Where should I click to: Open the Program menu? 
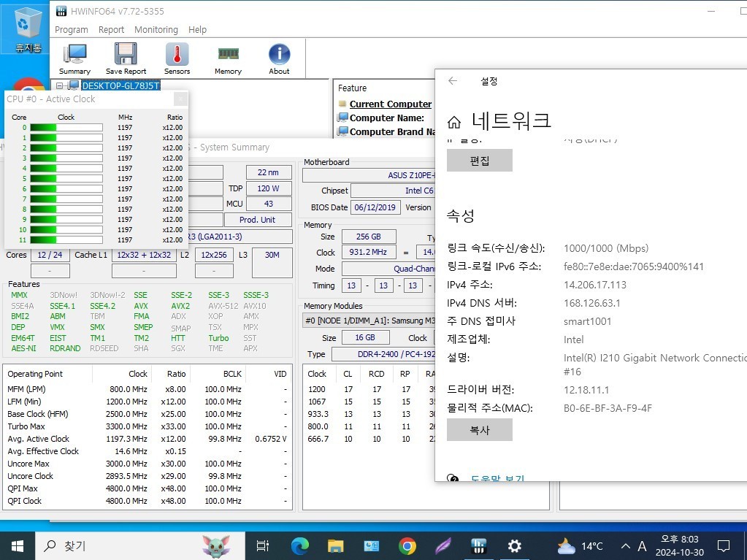click(72, 29)
